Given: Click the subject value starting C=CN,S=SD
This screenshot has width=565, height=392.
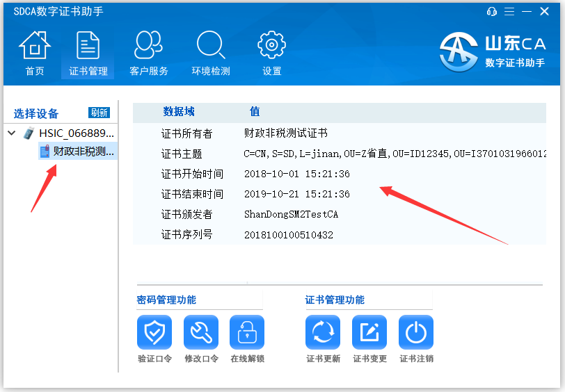Looking at the screenshot, I should [395, 154].
